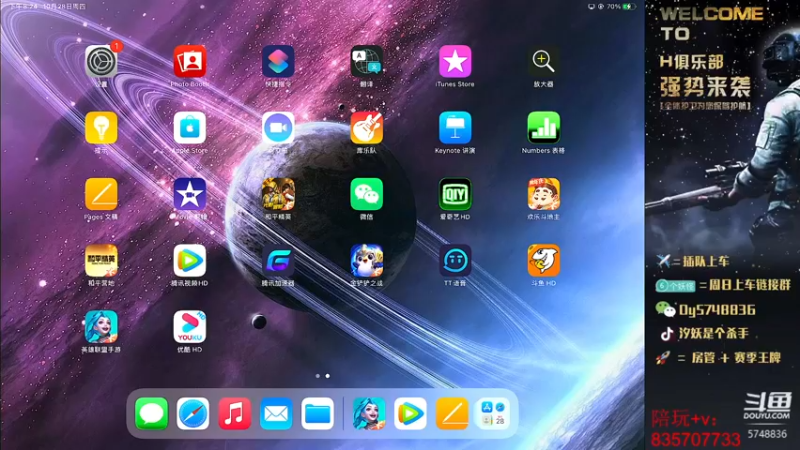The width and height of the screenshot is (800, 450).
Task: Open the Tencent Video icon in the dock
Action: click(410, 413)
